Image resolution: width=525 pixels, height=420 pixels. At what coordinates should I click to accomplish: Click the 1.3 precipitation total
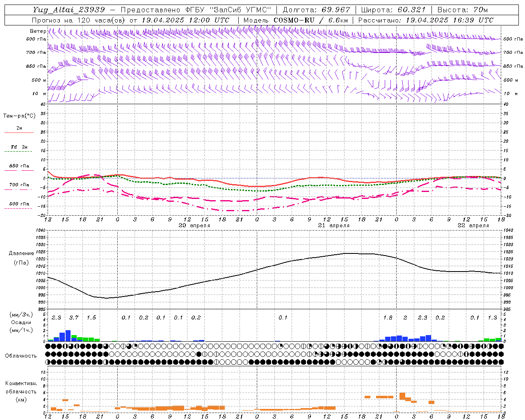pos(492,318)
